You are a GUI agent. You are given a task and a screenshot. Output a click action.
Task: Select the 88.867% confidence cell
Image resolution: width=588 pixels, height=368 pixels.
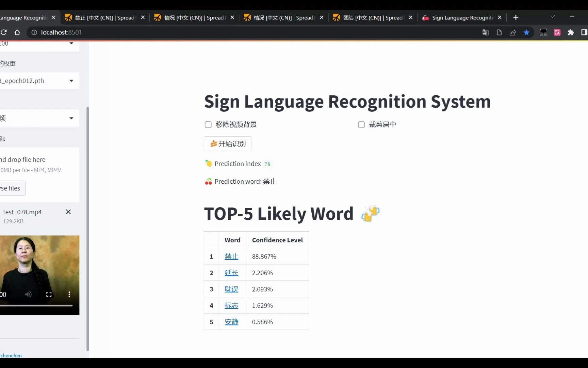(277, 257)
